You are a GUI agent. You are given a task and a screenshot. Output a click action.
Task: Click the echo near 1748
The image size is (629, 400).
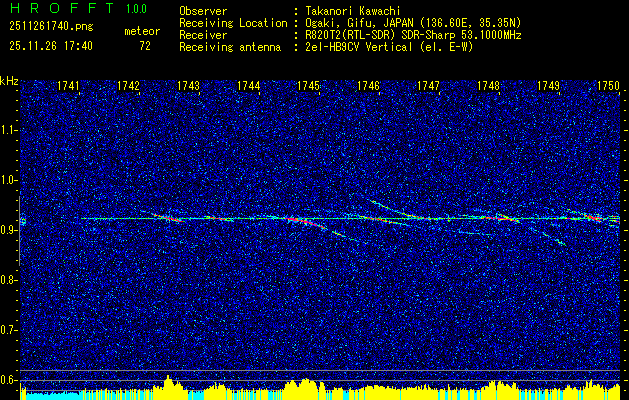[x=499, y=217]
